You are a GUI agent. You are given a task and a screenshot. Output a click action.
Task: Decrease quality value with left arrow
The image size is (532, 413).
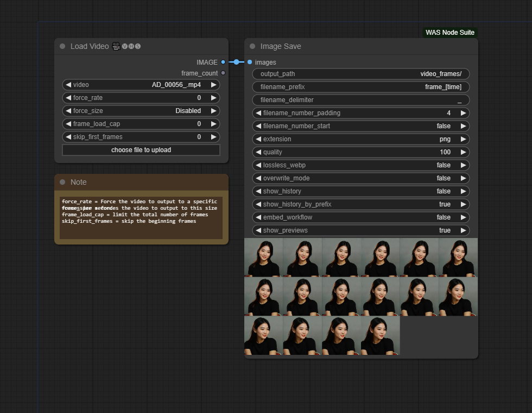[259, 152]
